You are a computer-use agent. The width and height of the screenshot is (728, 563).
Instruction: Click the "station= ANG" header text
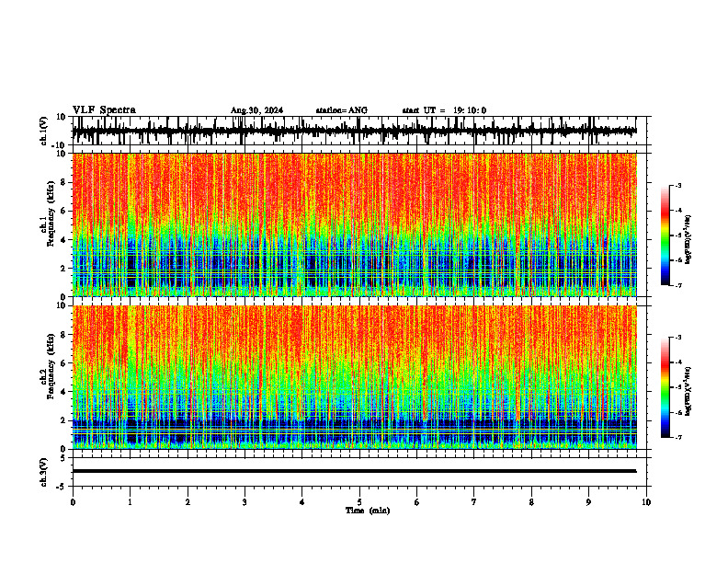click(341, 110)
